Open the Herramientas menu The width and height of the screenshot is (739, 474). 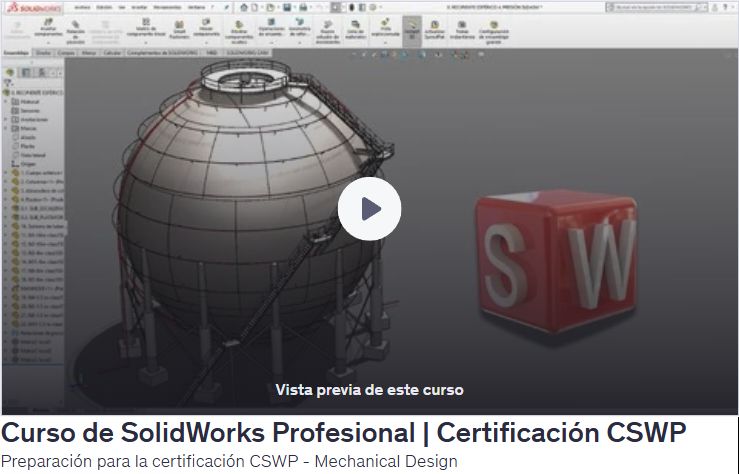pyautogui.click(x=167, y=8)
